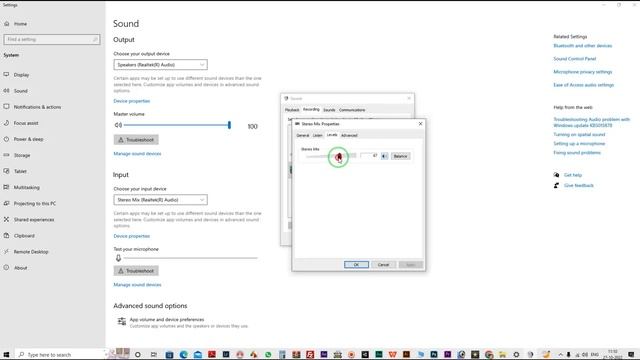Click the Find a setting search box
640x360 pixels.
(52, 39)
